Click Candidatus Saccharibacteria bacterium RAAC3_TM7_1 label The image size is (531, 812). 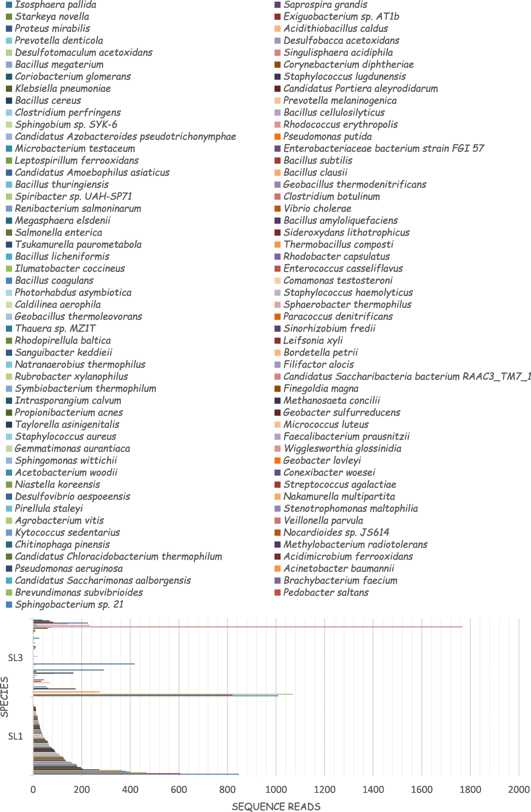click(407, 377)
